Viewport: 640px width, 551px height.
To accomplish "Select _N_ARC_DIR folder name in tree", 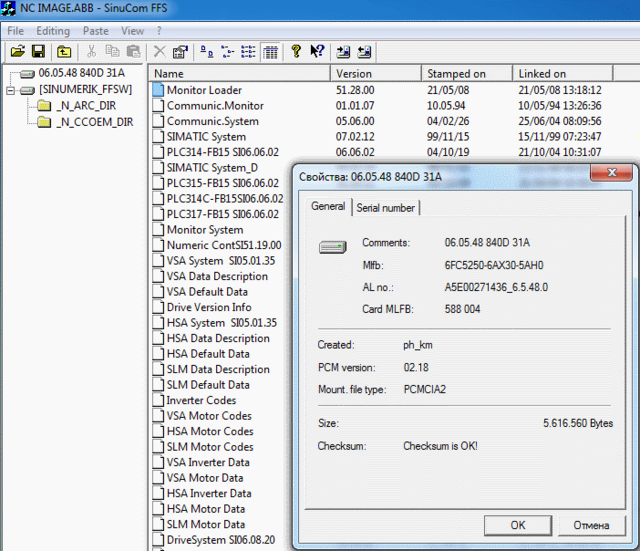I will (x=86, y=106).
